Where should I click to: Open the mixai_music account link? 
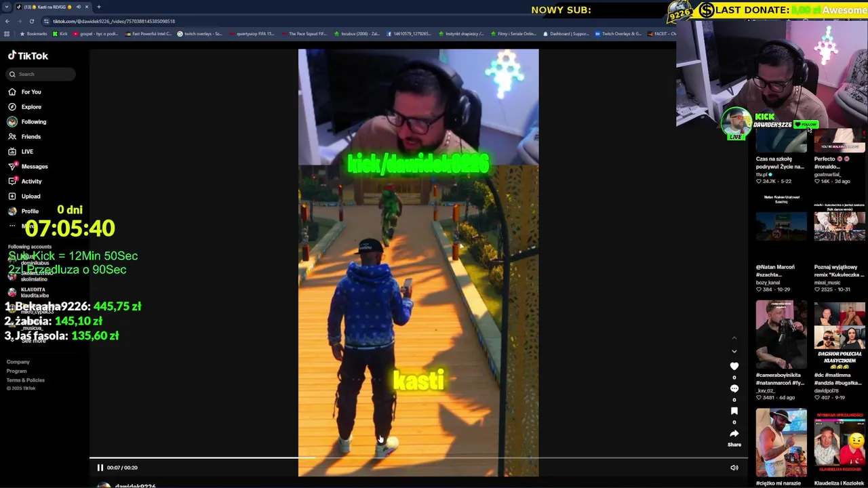[827, 282]
